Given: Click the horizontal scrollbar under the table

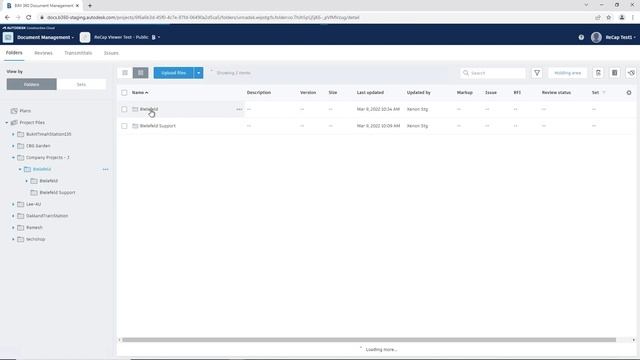Looking at the screenshot, I should [x=369, y=340].
